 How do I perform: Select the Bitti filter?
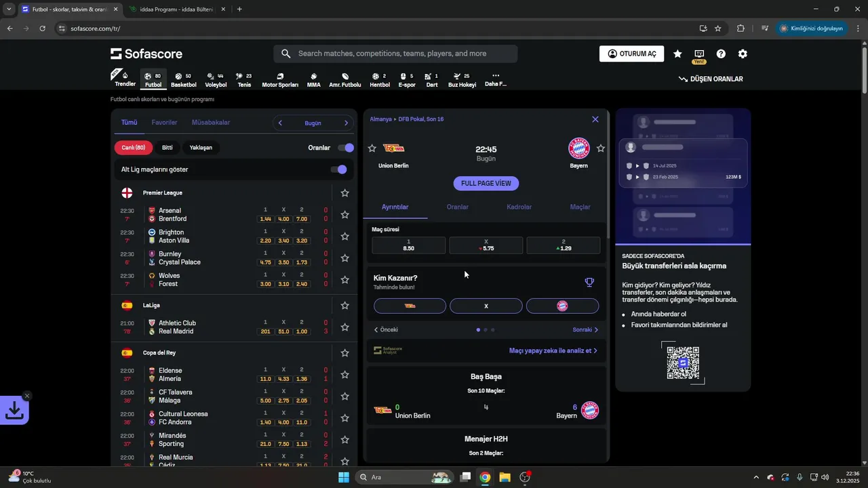[x=167, y=148]
